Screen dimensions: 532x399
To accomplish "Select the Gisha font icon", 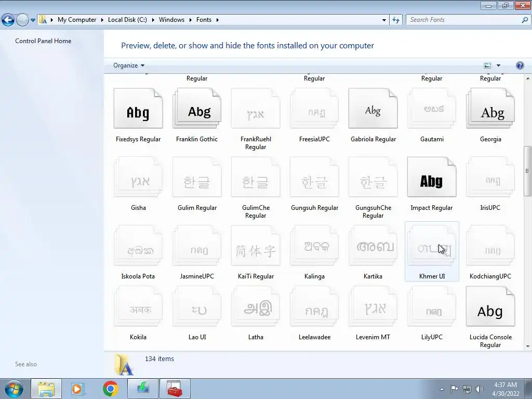I will tap(138, 177).
